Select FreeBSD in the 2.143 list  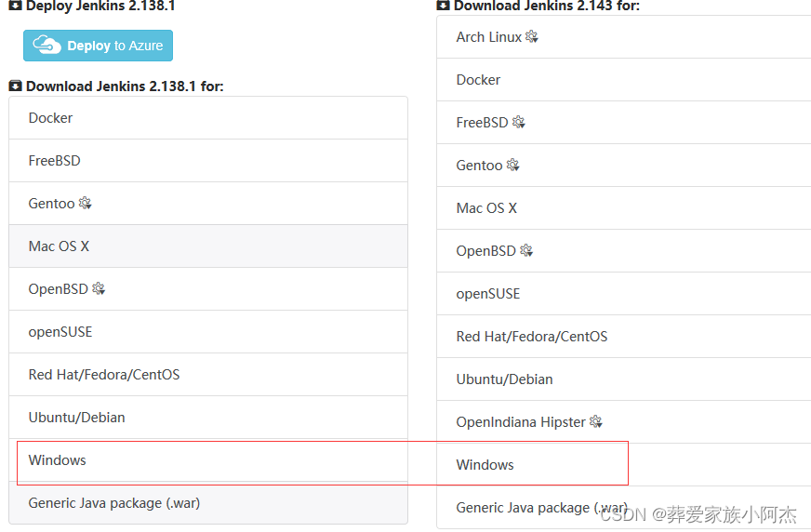(x=624, y=123)
